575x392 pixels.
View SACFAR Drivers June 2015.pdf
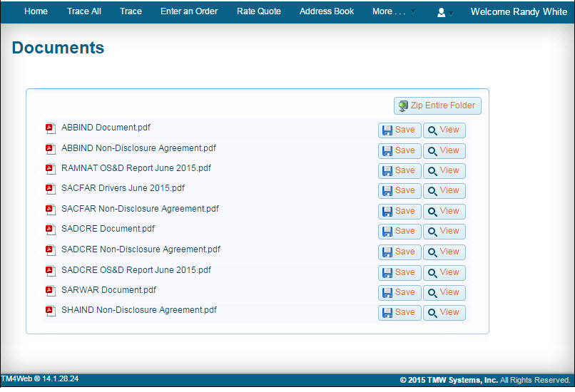coord(444,190)
